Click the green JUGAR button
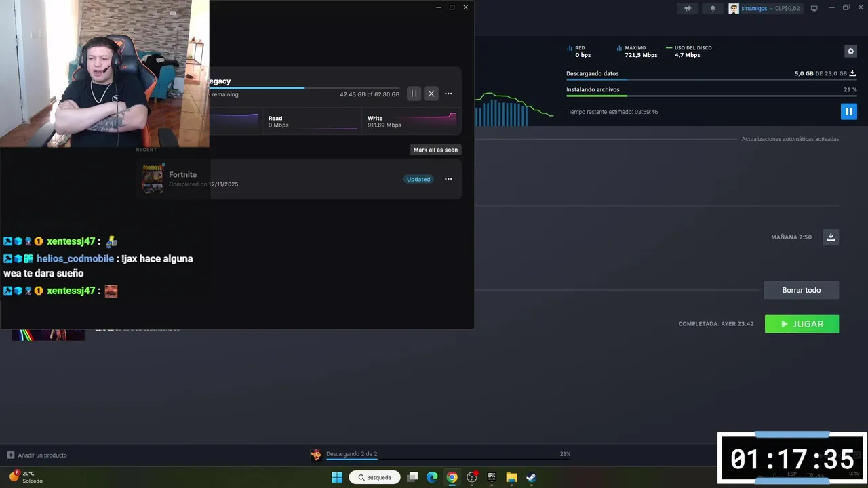The image size is (868, 488). click(x=802, y=324)
